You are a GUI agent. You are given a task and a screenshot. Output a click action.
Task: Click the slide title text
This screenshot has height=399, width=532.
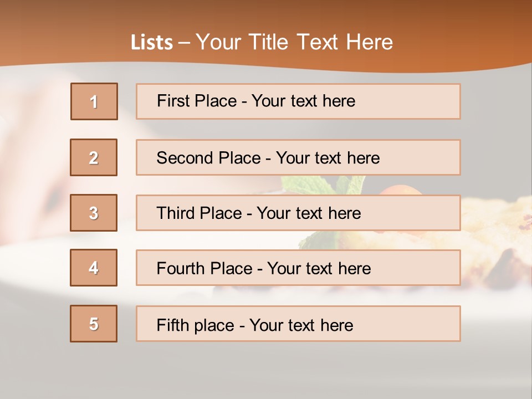click(262, 42)
